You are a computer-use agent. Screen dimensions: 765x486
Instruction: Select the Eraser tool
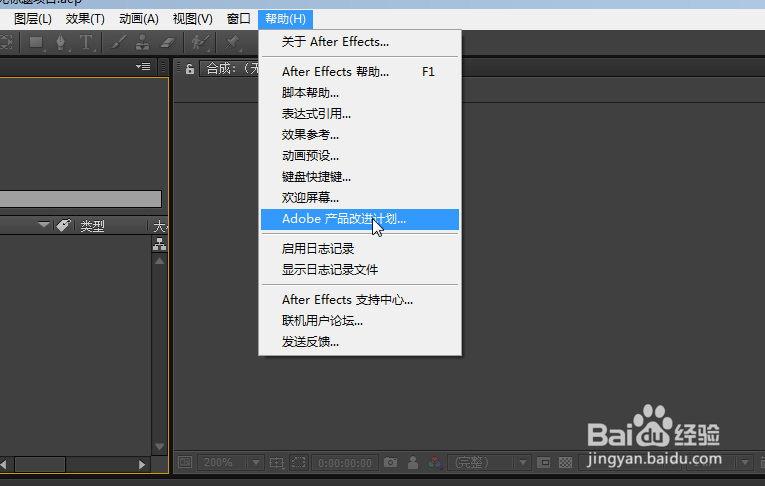click(x=167, y=43)
